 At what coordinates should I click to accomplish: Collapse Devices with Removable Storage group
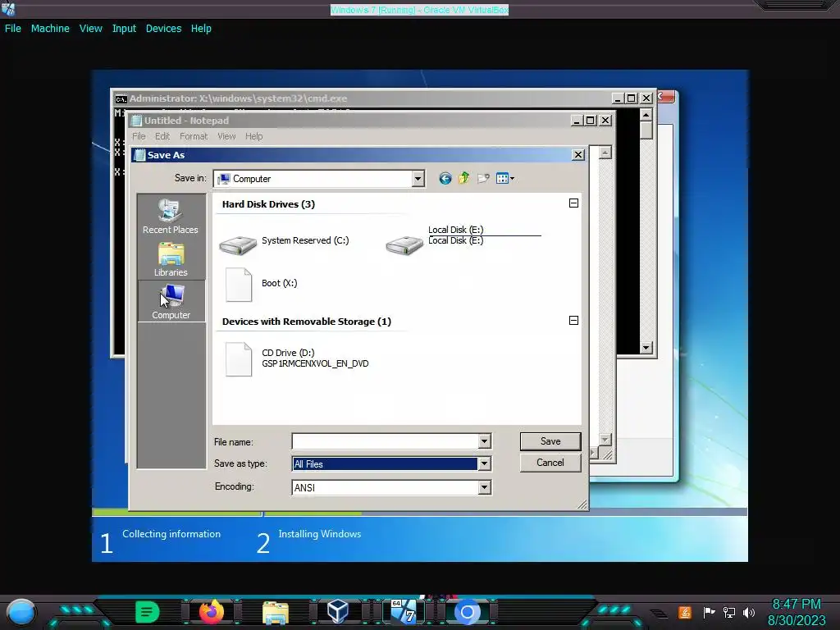[573, 321]
